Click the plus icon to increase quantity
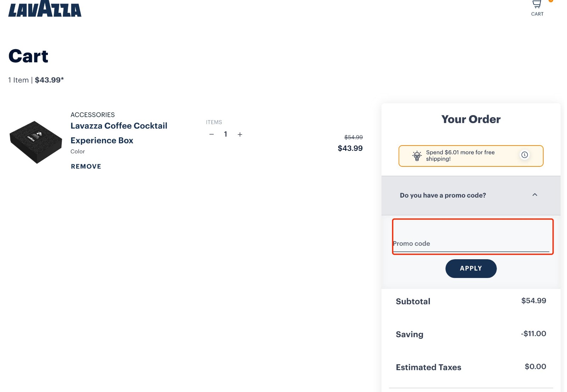This screenshot has height=392, width=567. [x=240, y=134]
